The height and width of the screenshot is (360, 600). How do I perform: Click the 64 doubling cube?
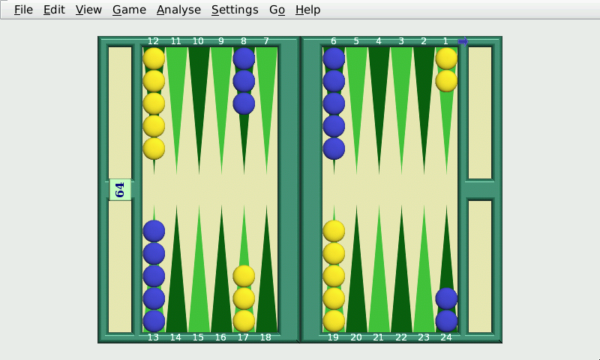[120, 189]
